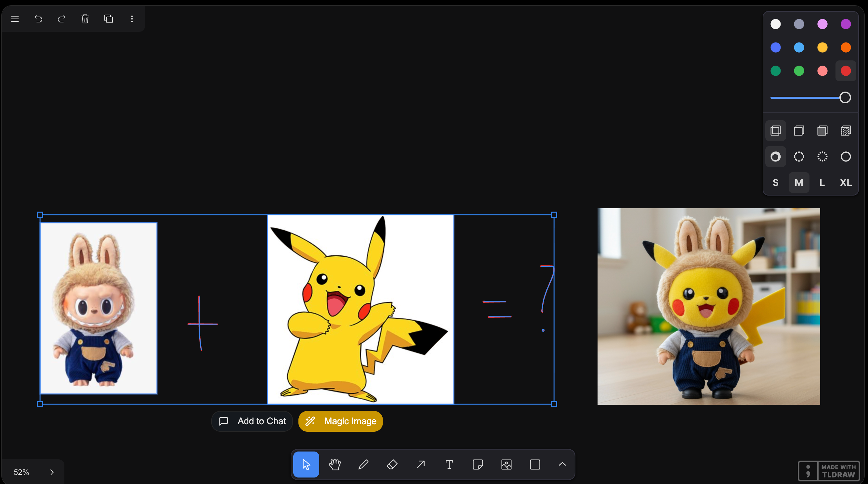Click the bottom-left selection resize handle
This screenshot has height=484, width=868.
click(x=40, y=404)
